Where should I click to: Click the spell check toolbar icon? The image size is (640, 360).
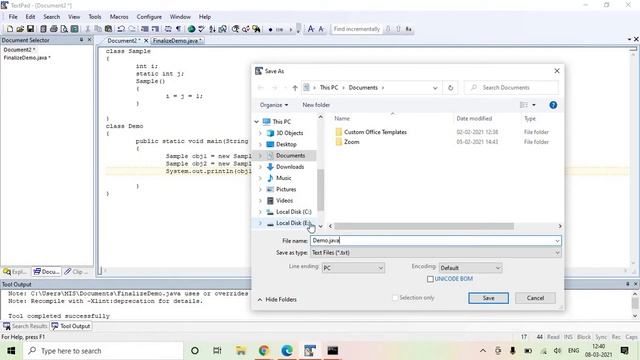(201, 29)
